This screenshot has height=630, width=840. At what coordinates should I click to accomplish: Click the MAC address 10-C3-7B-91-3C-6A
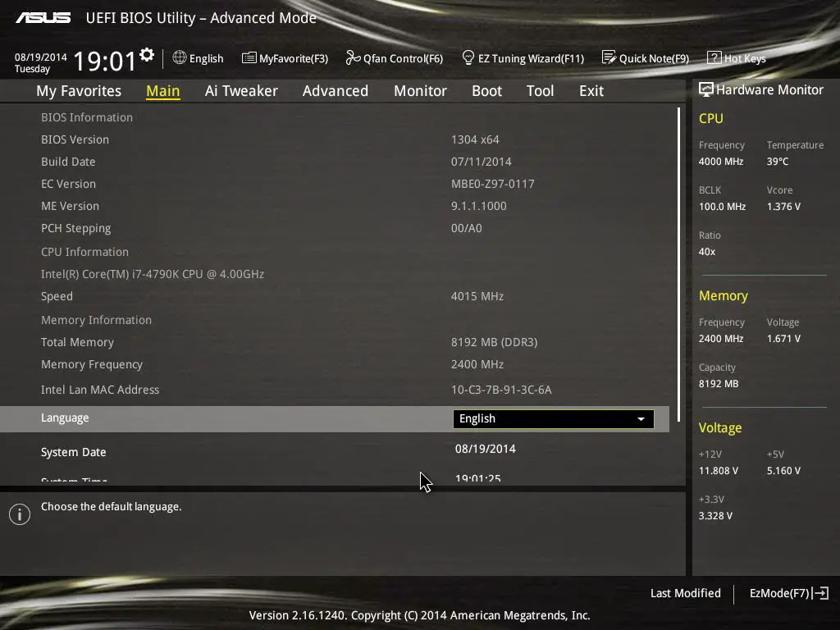pos(501,390)
